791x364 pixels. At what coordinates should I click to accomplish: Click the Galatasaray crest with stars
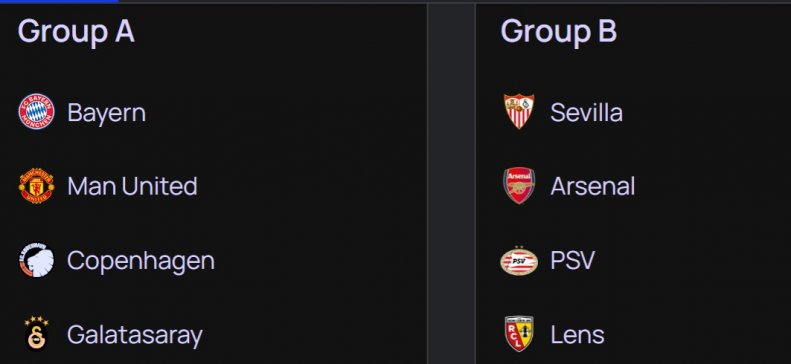click(x=36, y=333)
